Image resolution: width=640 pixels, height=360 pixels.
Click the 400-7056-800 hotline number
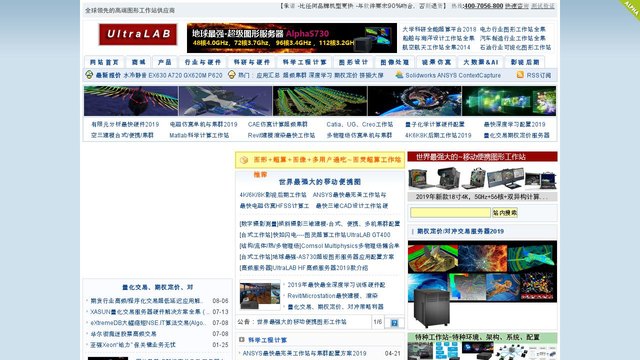(x=483, y=6)
